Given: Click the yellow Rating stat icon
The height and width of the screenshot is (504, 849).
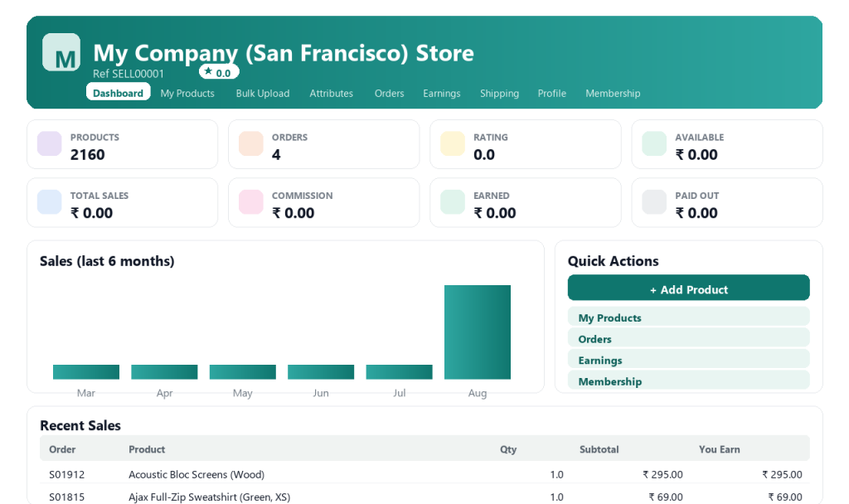Looking at the screenshot, I should (453, 143).
